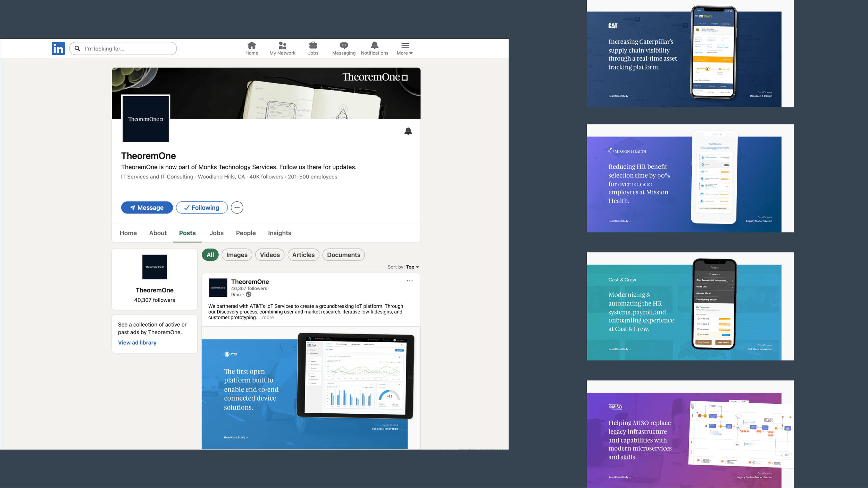Select the Videos filter chip
This screenshot has width=868, height=488.
pos(270,255)
